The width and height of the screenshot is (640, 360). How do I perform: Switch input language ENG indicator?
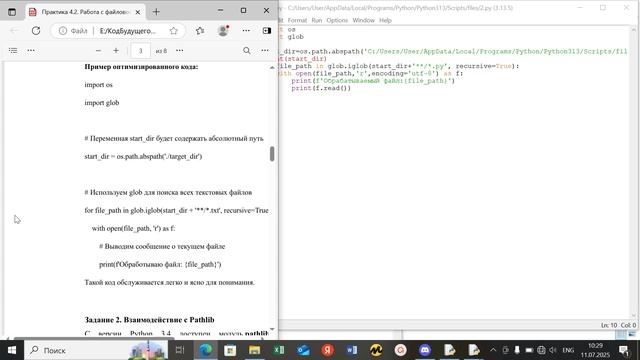(x=568, y=350)
